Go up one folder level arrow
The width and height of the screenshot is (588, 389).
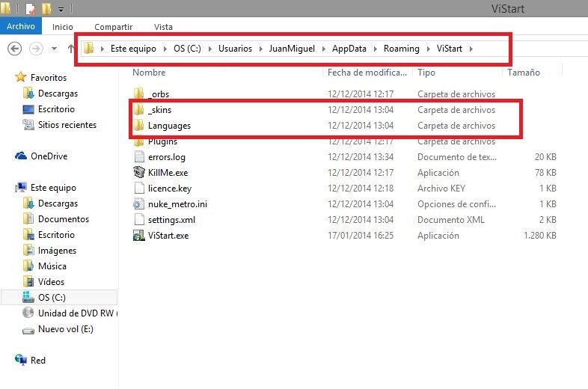click(71, 49)
